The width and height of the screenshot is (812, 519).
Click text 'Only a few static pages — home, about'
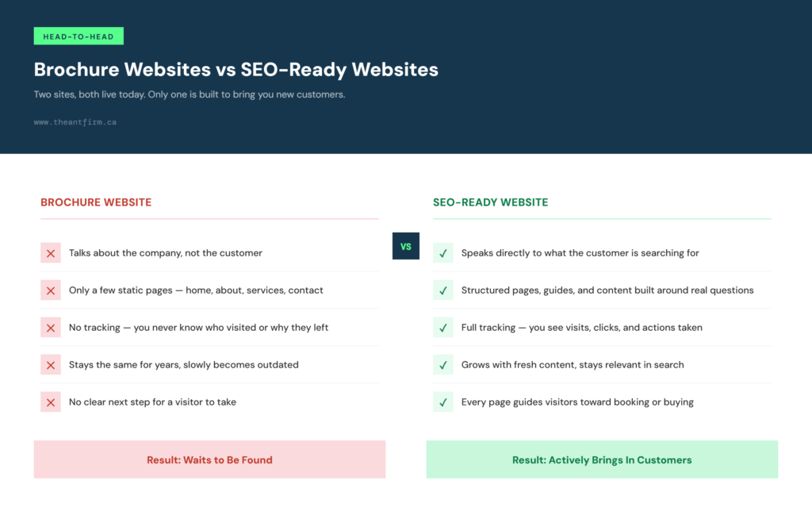[x=197, y=290]
